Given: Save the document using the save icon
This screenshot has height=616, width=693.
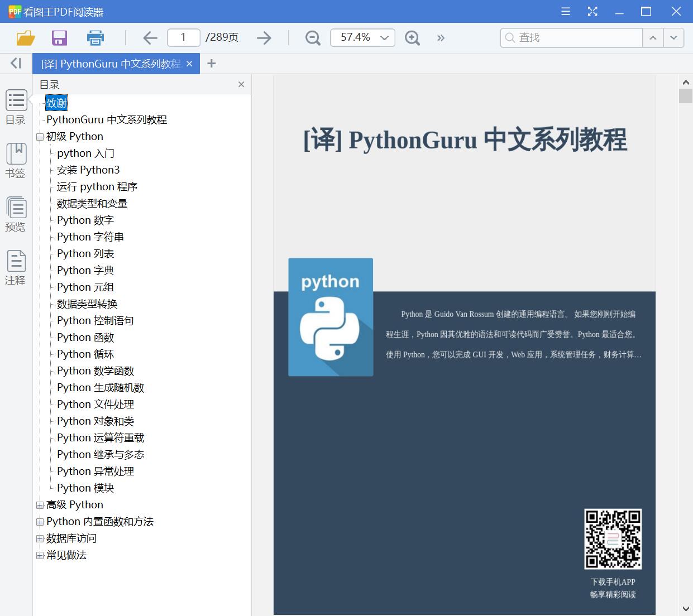Looking at the screenshot, I should point(59,37).
